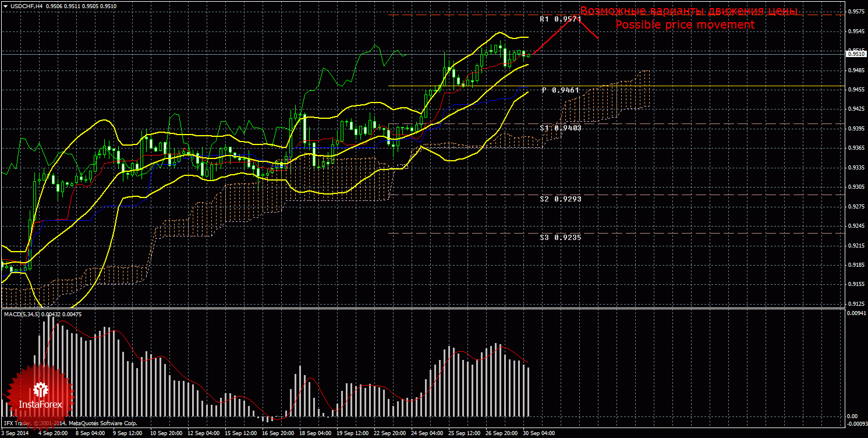Click the 0.9425 price axis value

[855, 109]
